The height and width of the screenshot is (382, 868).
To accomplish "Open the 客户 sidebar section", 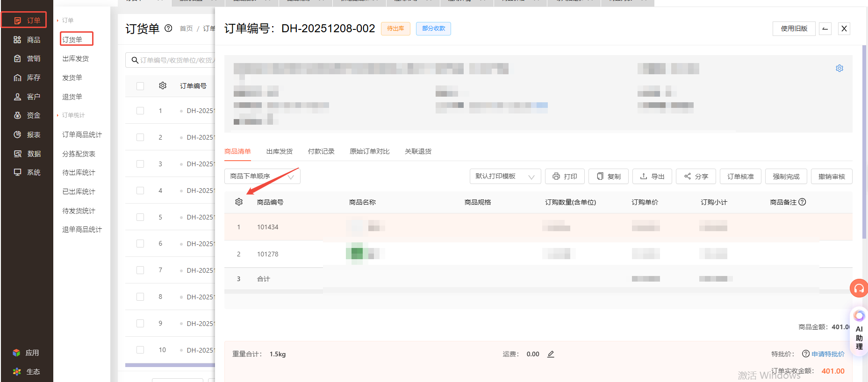I will click(x=27, y=97).
